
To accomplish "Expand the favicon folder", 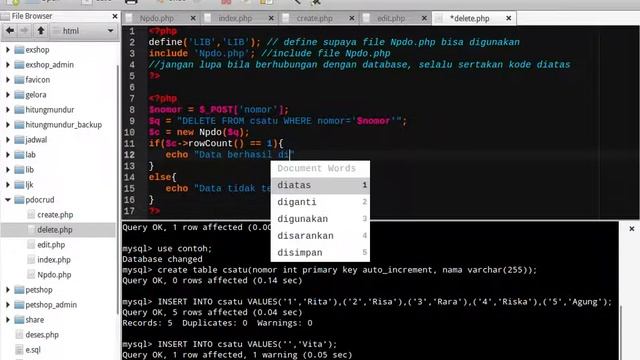I will (x=8, y=80).
